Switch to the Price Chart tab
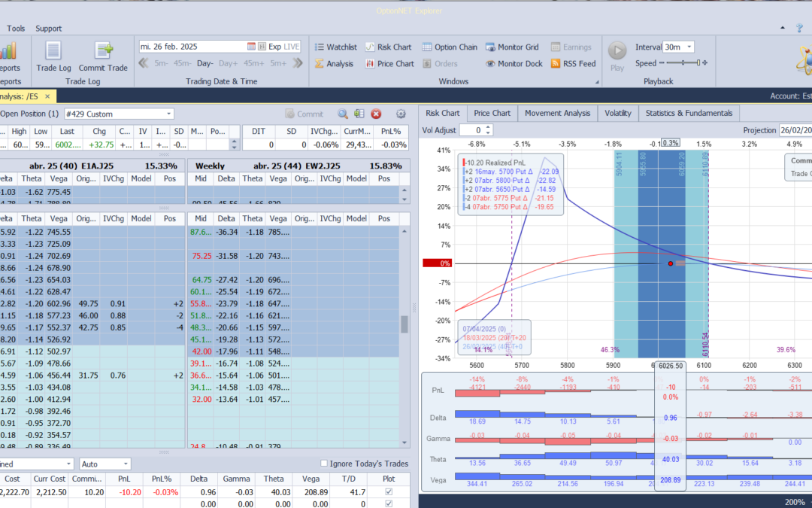Screen dimensions: 812x508 click(x=492, y=114)
